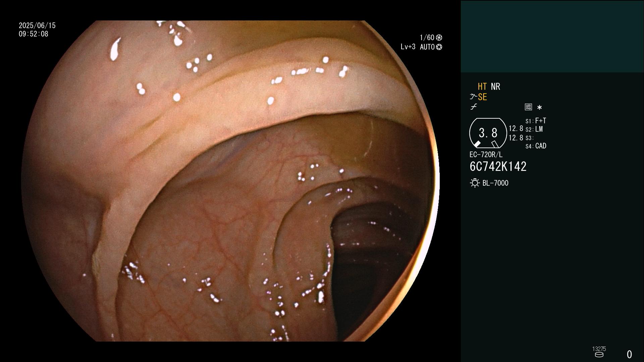Click the 1/60 shutter speed value

427,38
